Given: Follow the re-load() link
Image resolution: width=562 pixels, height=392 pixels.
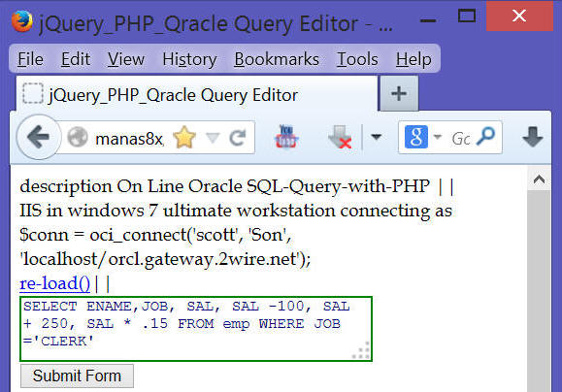Looking at the screenshot, I should tap(54, 283).
